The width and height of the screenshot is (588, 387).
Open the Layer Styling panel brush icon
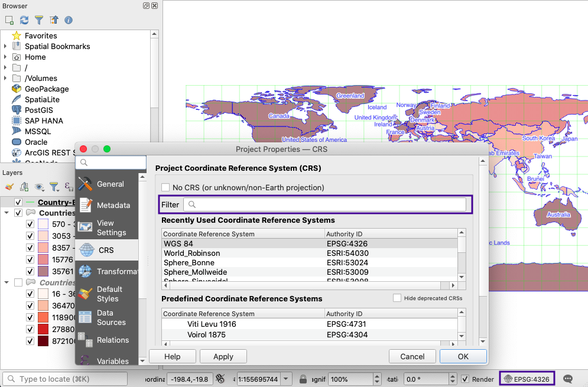coord(9,187)
